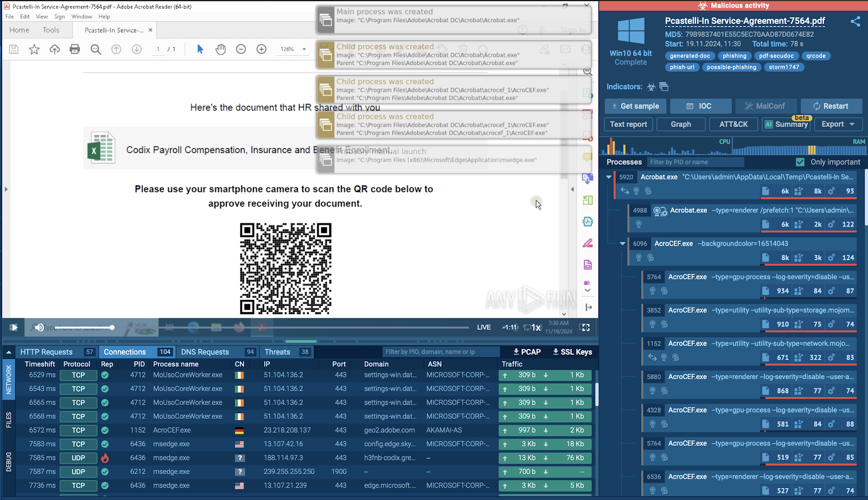Change the 1x playback speed

tap(536, 328)
